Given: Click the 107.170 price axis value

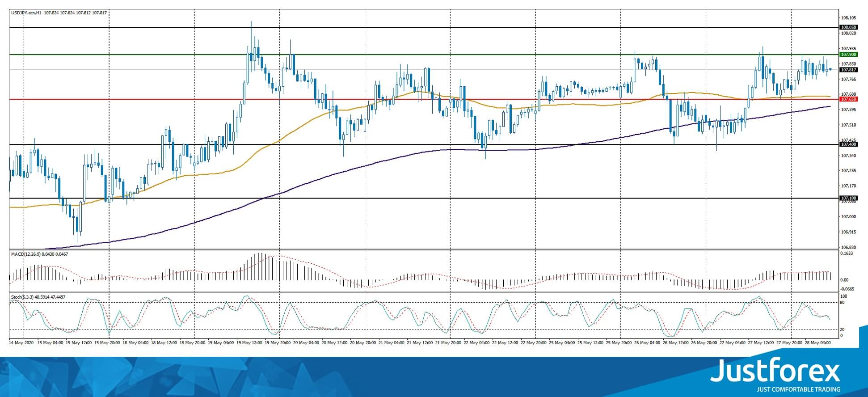Looking at the screenshot, I should click(848, 186).
